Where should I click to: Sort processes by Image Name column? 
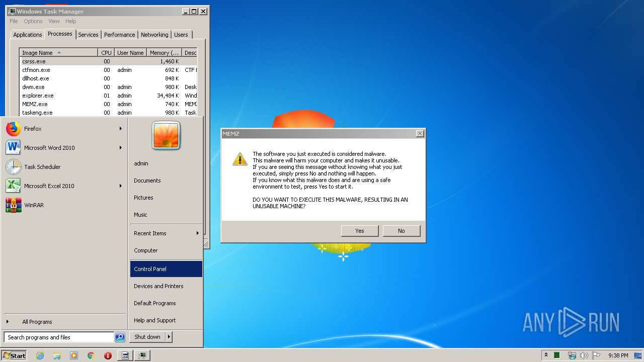point(59,53)
